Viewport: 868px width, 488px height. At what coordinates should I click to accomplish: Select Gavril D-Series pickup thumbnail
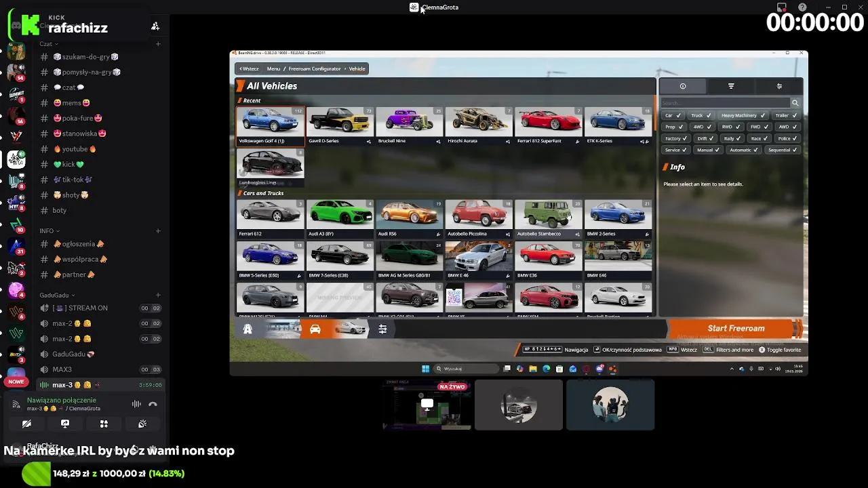(340, 125)
